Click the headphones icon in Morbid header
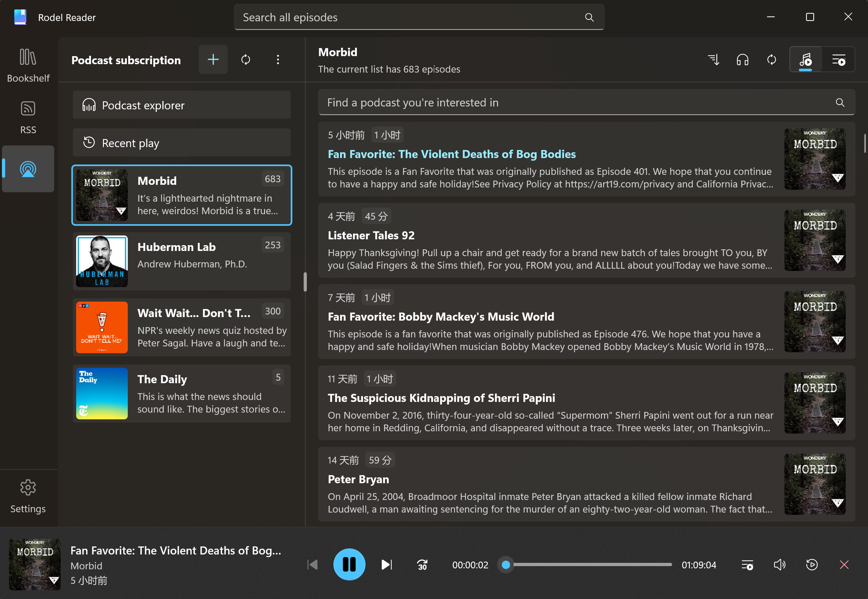868x599 pixels. pos(742,59)
